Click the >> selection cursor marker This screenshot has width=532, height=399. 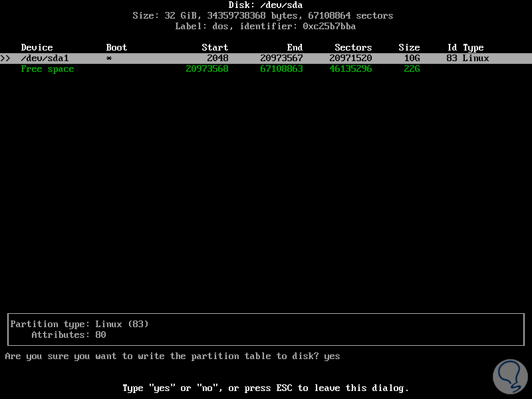point(5,59)
